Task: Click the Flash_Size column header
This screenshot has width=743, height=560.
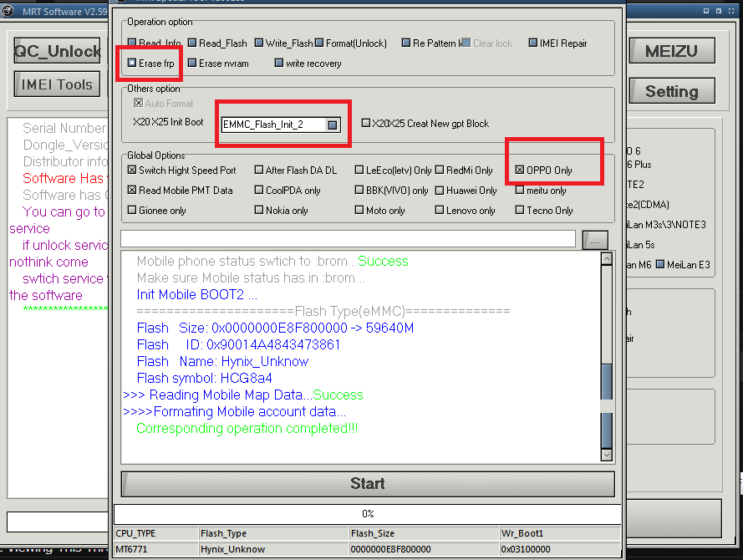Action: tap(425, 533)
